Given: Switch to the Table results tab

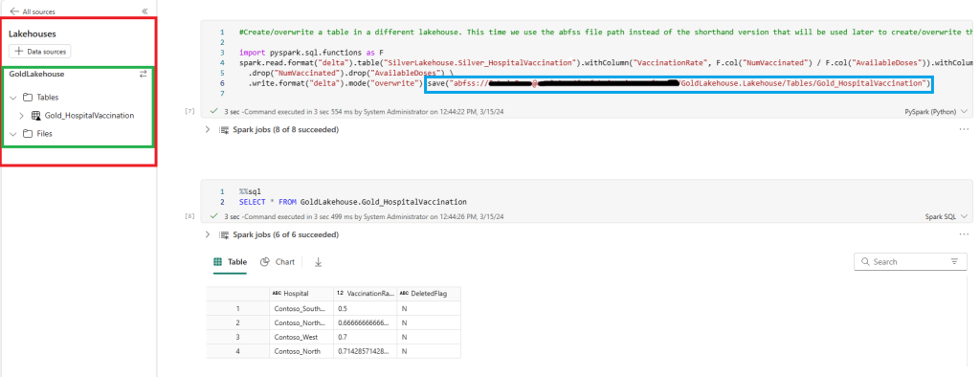Looking at the screenshot, I should 230,262.
